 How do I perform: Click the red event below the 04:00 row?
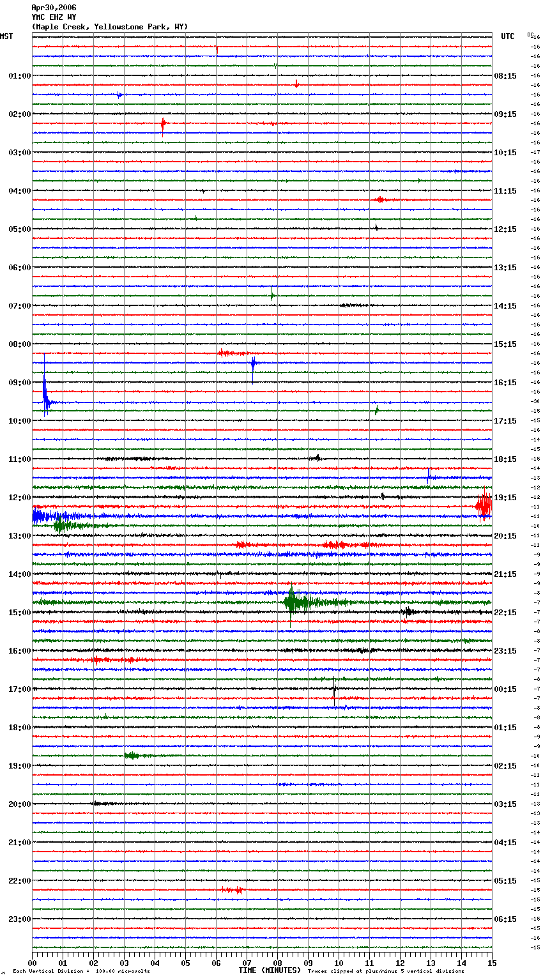[x=382, y=200]
